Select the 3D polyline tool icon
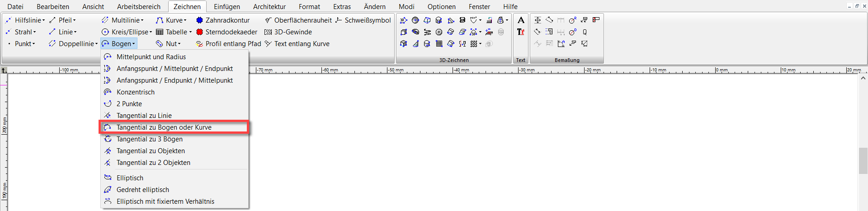This screenshot has width=868, height=211. (403, 20)
